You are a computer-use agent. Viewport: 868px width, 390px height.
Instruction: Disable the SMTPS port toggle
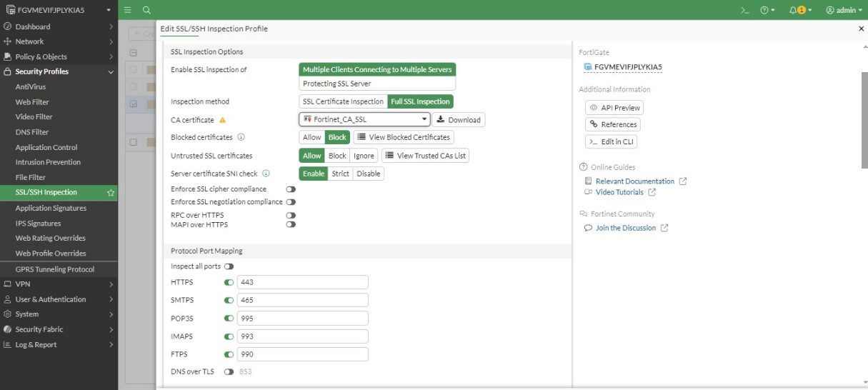point(229,300)
